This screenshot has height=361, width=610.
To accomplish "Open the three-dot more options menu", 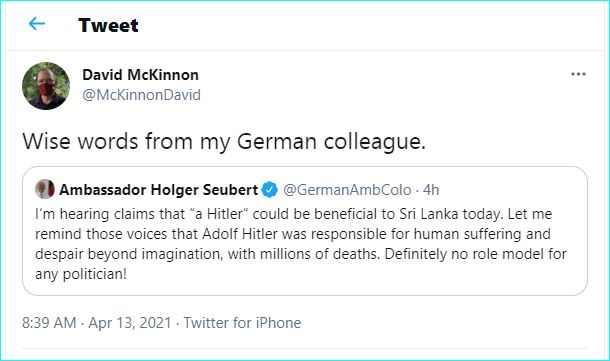I will 578,74.
